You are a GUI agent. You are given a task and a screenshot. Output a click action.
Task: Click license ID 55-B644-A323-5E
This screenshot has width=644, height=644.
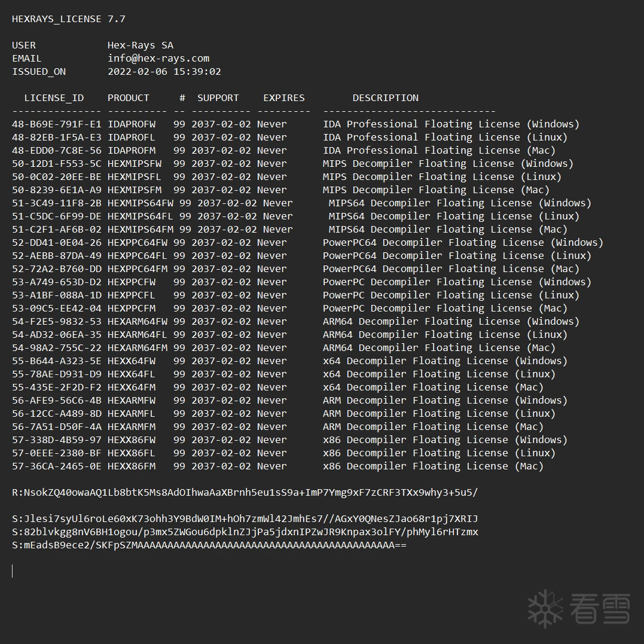point(57,361)
